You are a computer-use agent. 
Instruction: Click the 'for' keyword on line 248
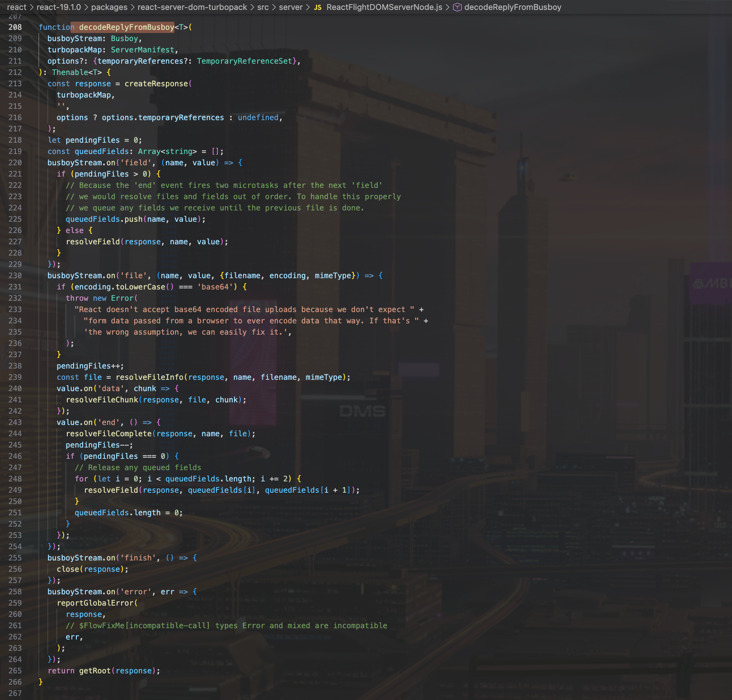coord(81,479)
